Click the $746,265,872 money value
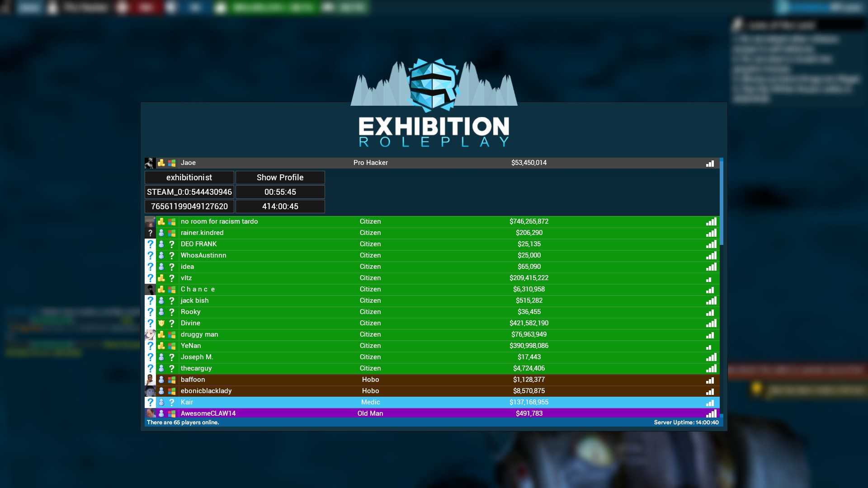This screenshot has height=488, width=868. click(x=529, y=221)
